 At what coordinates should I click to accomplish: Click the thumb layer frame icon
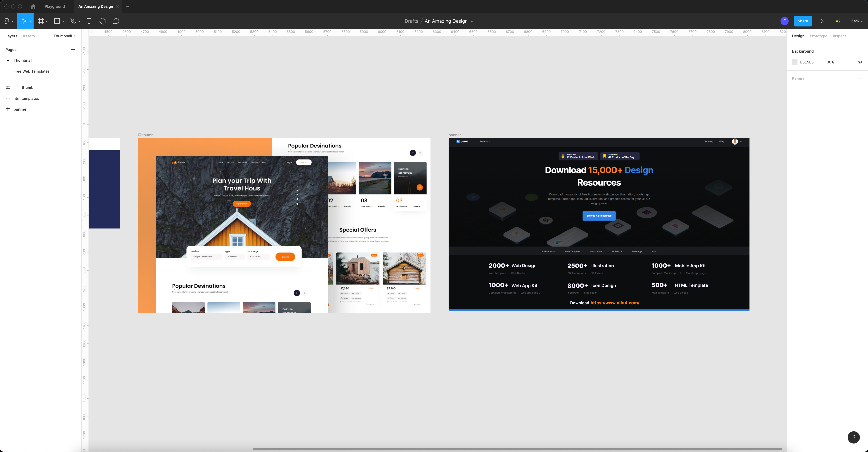tap(8, 87)
